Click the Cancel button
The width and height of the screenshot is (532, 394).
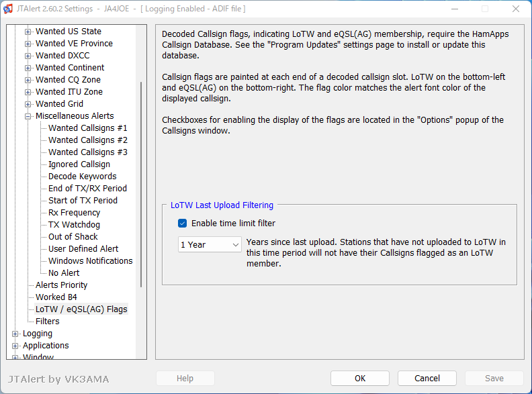[x=427, y=378]
